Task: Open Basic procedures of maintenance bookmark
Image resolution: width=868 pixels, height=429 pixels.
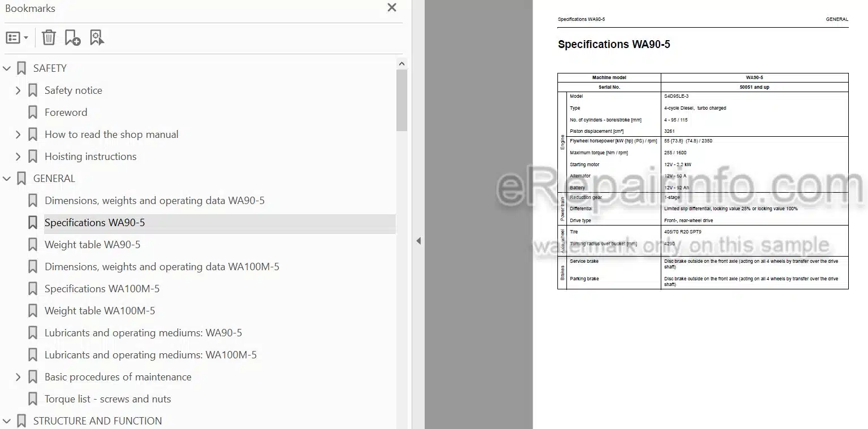Action: click(x=118, y=377)
